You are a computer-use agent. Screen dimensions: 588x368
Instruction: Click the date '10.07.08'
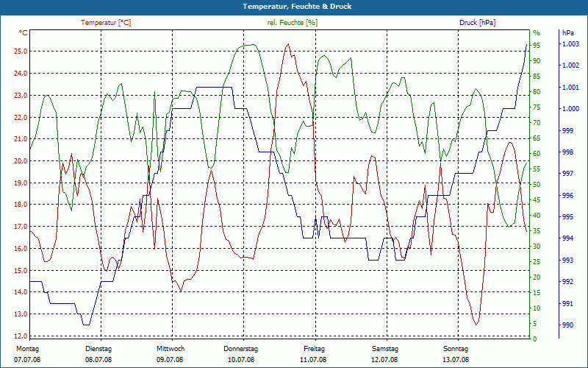pyautogui.click(x=241, y=360)
